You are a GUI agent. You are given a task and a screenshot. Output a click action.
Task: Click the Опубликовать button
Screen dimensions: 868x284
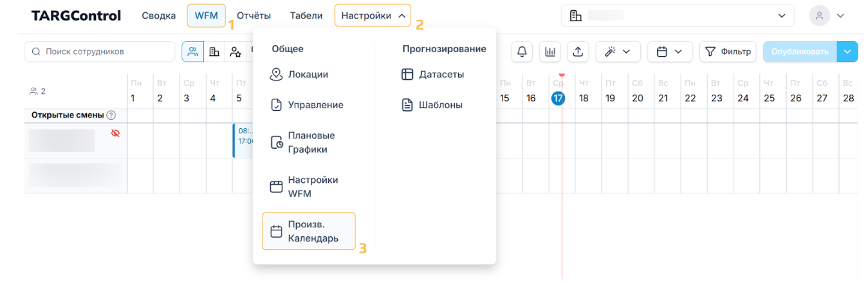pyautogui.click(x=800, y=52)
